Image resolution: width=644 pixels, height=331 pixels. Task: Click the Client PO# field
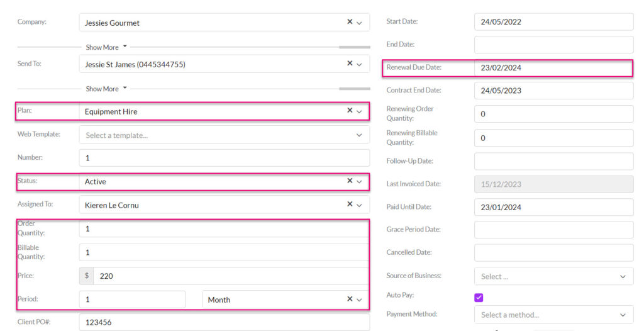tap(225, 322)
